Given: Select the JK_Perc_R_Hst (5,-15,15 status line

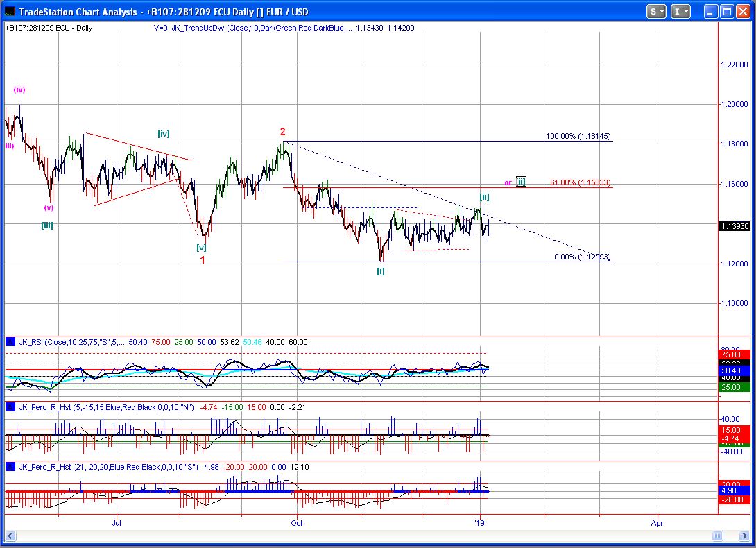Looking at the screenshot, I should click(x=162, y=407).
